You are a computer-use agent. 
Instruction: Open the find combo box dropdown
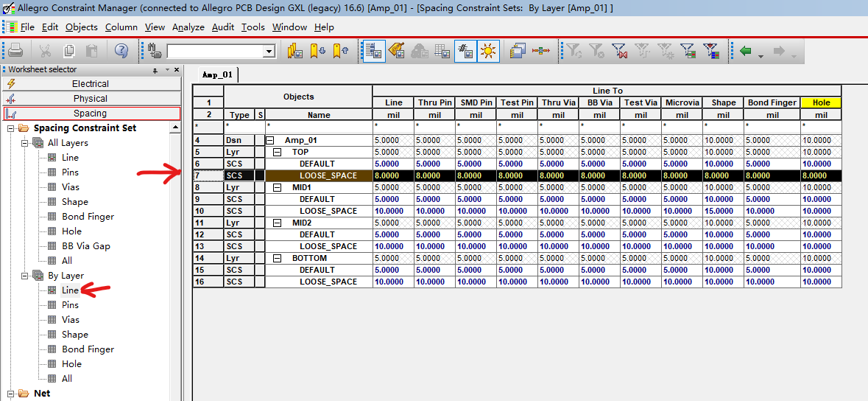(269, 51)
